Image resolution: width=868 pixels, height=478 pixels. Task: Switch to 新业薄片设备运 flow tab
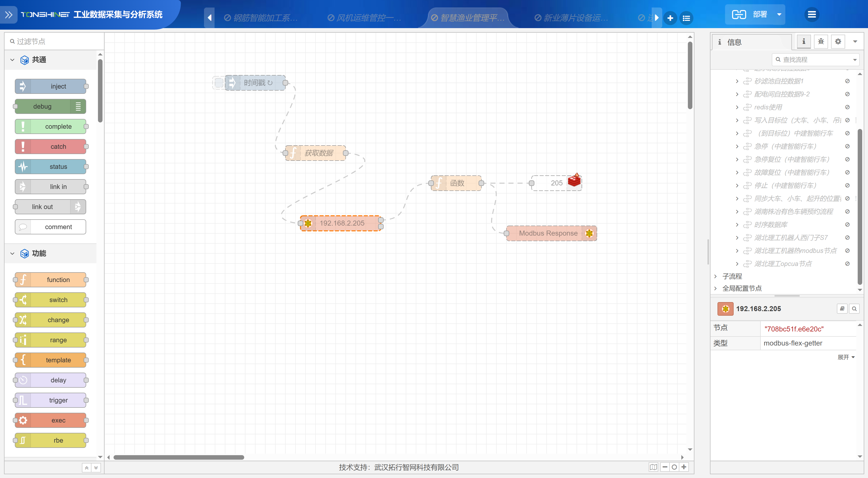point(572,18)
